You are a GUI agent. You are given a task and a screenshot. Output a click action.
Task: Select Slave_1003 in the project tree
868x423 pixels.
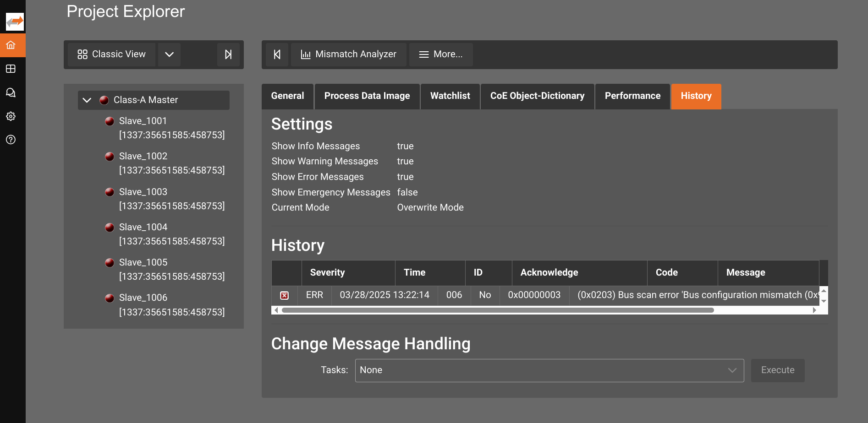(143, 192)
